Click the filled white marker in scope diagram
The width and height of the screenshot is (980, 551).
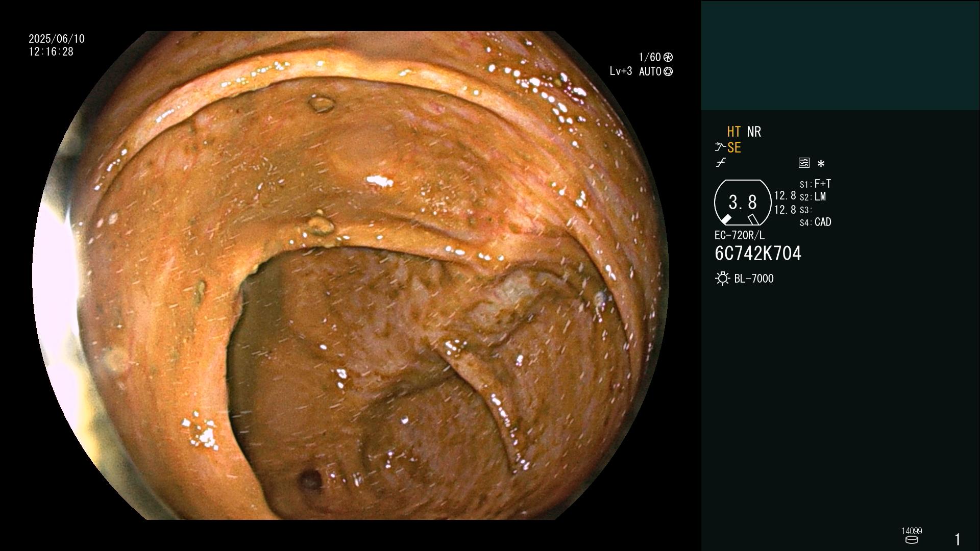point(726,219)
